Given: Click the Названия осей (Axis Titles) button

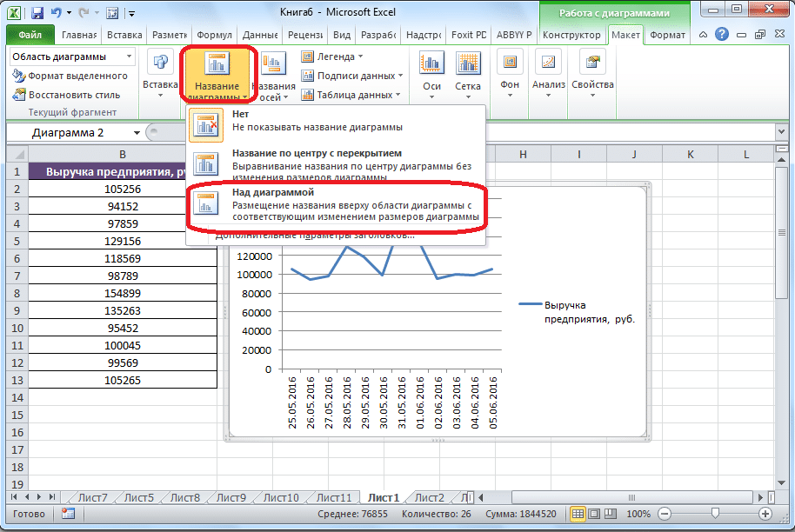Looking at the screenshot, I should click(x=273, y=74).
